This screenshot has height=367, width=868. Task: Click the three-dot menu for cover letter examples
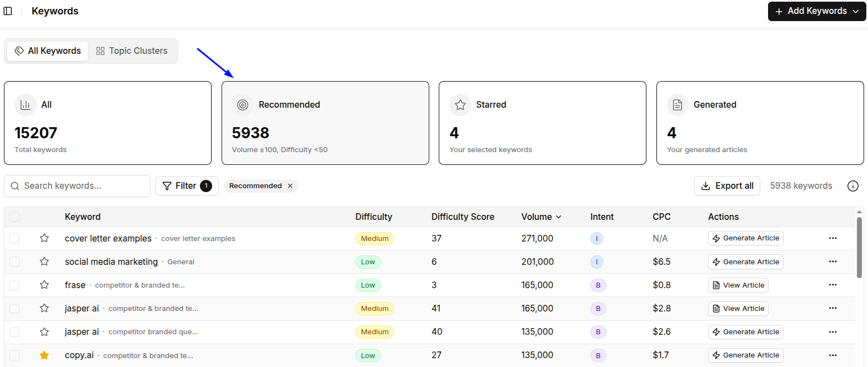pos(832,238)
